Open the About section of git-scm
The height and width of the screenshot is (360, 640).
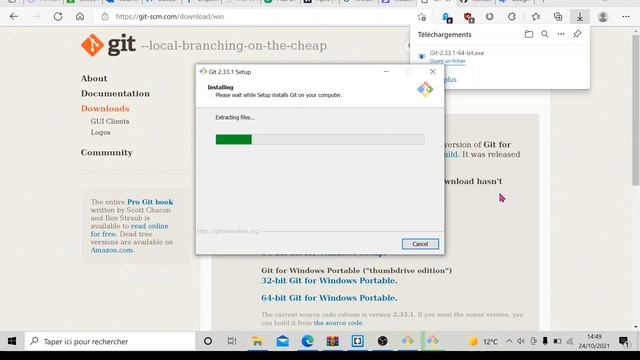94,78
